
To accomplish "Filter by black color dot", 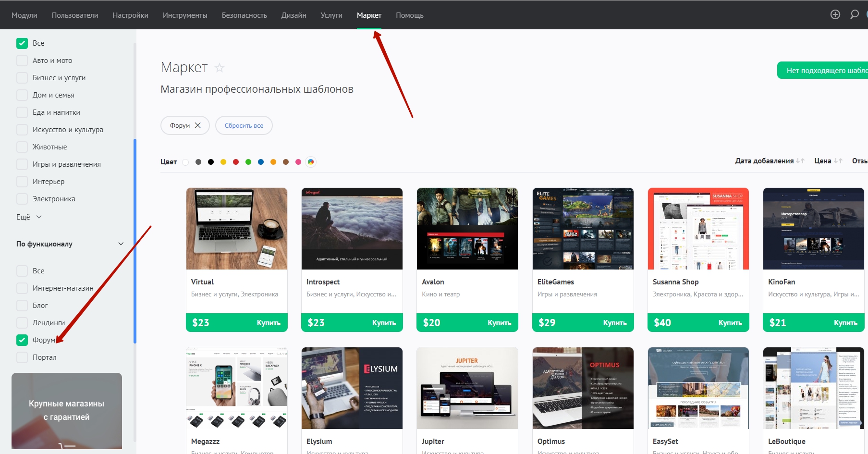I will (x=211, y=162).
